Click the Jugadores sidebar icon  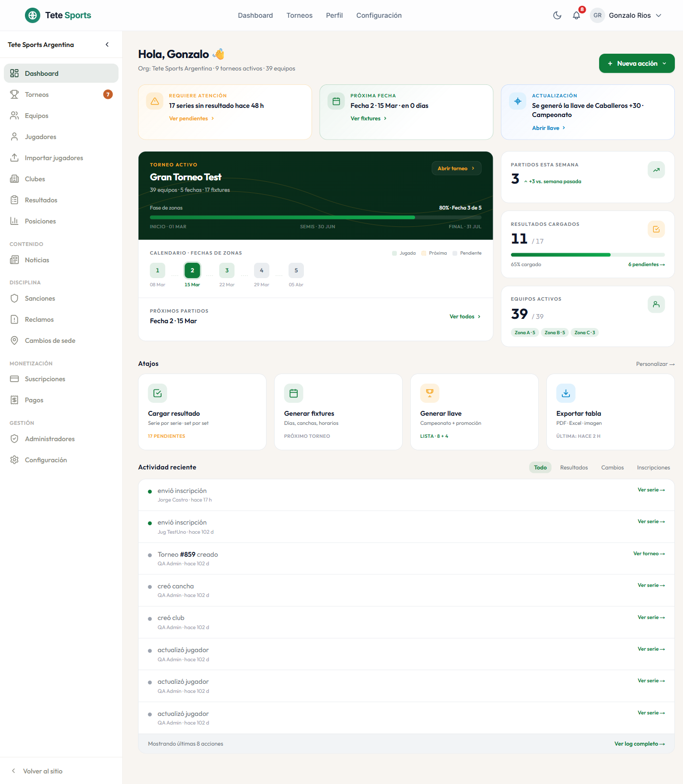click(x=14, y=137)
